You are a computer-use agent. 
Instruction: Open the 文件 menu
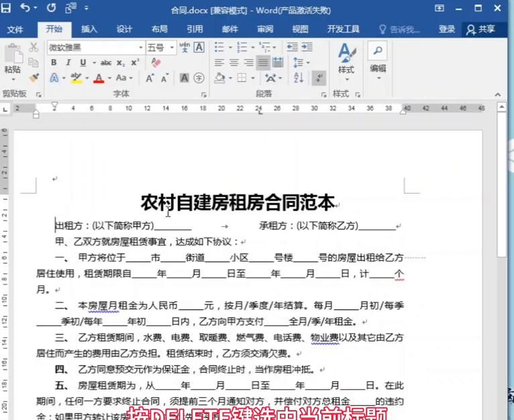(15, 30)
